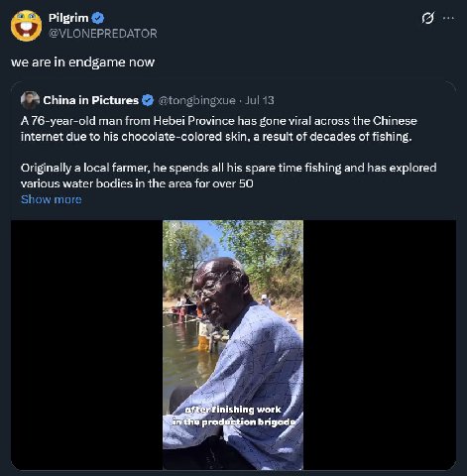Play the fishing man video thumbnail

pyautogui.click(x=233, y=345)
